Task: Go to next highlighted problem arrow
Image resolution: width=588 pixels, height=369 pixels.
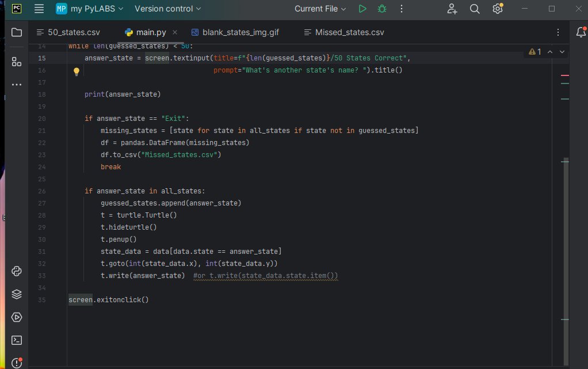Action: point(562,52)
